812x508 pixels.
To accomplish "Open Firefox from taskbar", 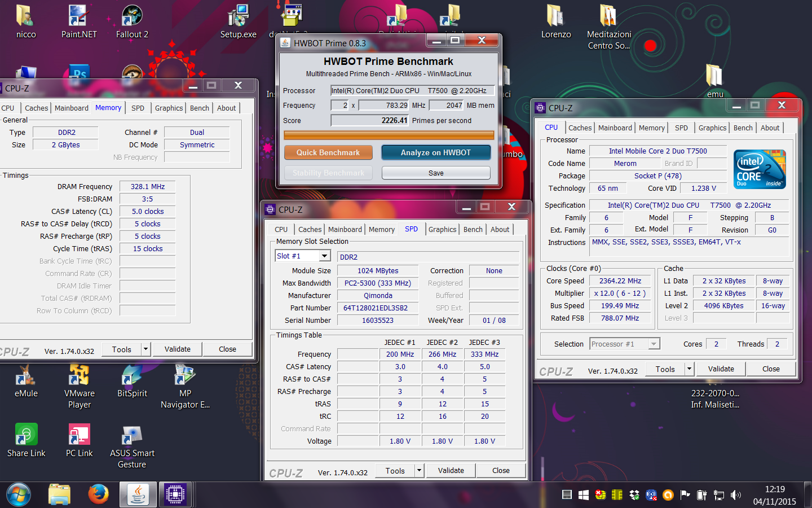I will point(99,494).
